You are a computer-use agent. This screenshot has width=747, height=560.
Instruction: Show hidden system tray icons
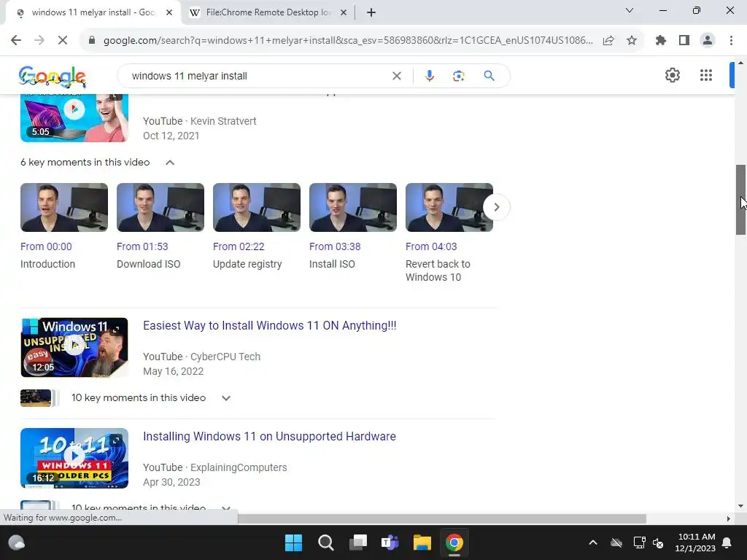593,542
